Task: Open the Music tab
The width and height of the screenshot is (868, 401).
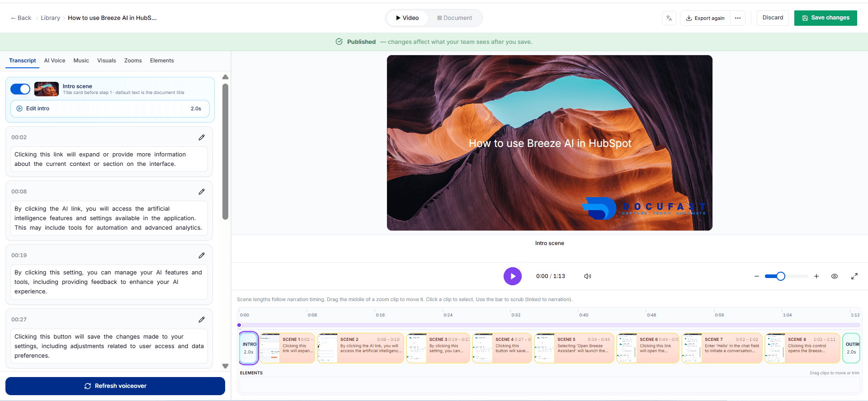Action: tap(81, 61)
